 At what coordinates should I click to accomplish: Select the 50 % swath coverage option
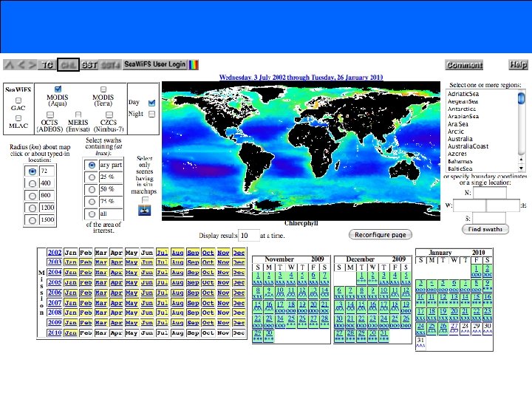[x=92, y=190]
